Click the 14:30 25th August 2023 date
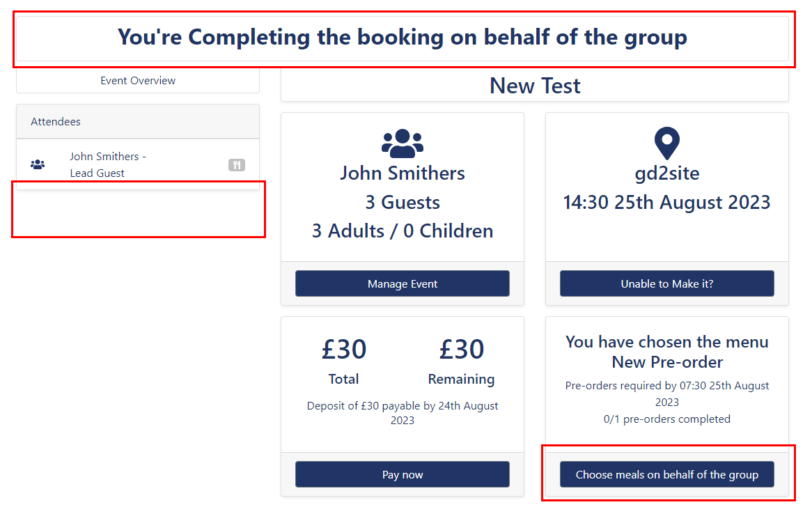This screenshot has height=507, width=812. (667, 202)
